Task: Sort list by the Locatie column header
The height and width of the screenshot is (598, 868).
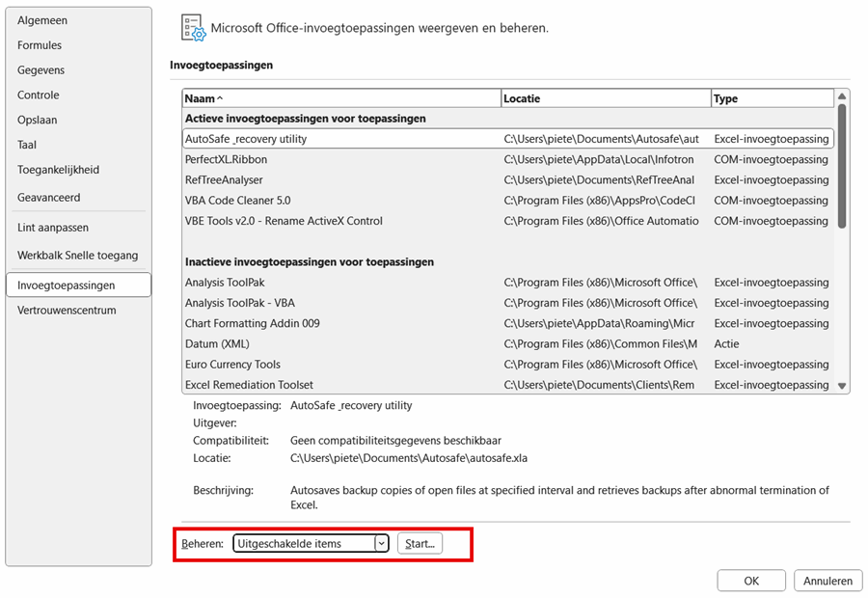Action: 607,98
